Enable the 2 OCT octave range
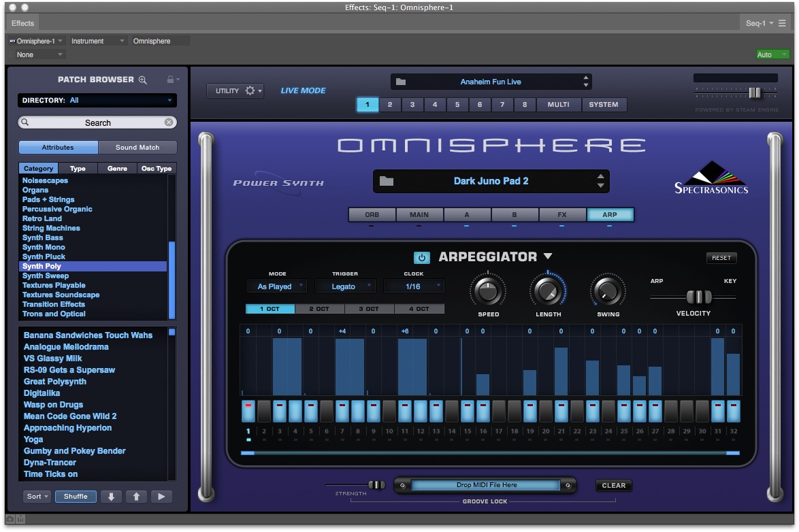This screenshot has width=799, height=532. [x=319, y=309]
